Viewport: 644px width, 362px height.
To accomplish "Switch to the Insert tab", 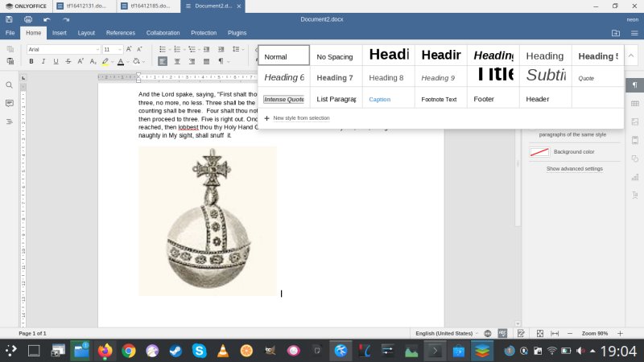I will 60,33.
